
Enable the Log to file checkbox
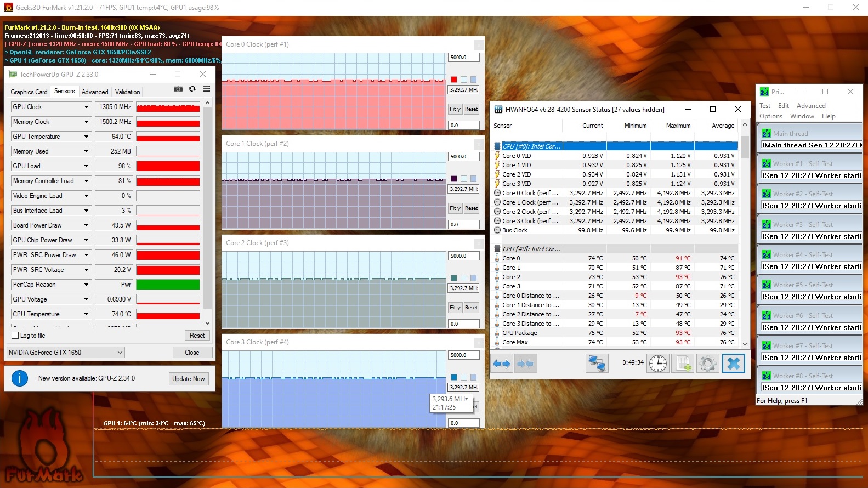click(x=15, y=336)
